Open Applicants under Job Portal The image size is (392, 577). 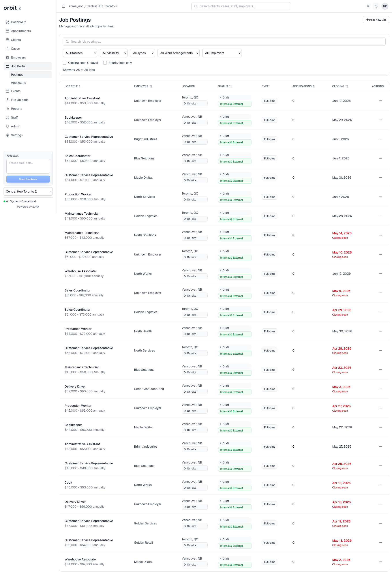click(30, 83)
